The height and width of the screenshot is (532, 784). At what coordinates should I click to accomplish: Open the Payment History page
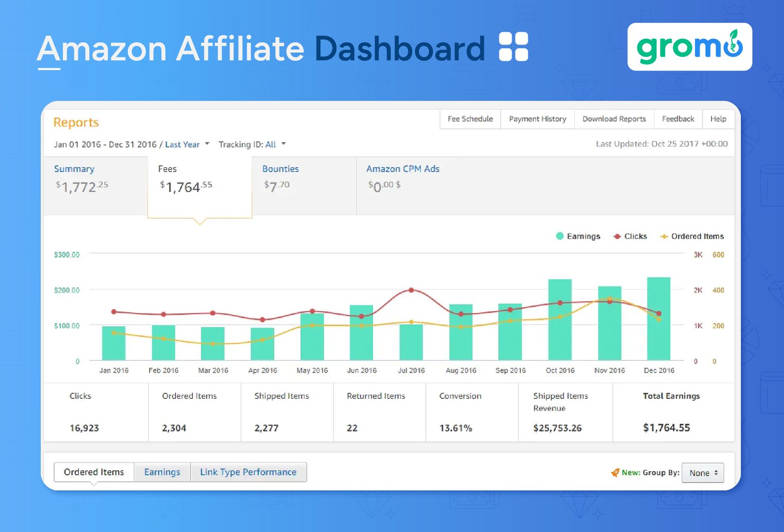click(537, 119)
